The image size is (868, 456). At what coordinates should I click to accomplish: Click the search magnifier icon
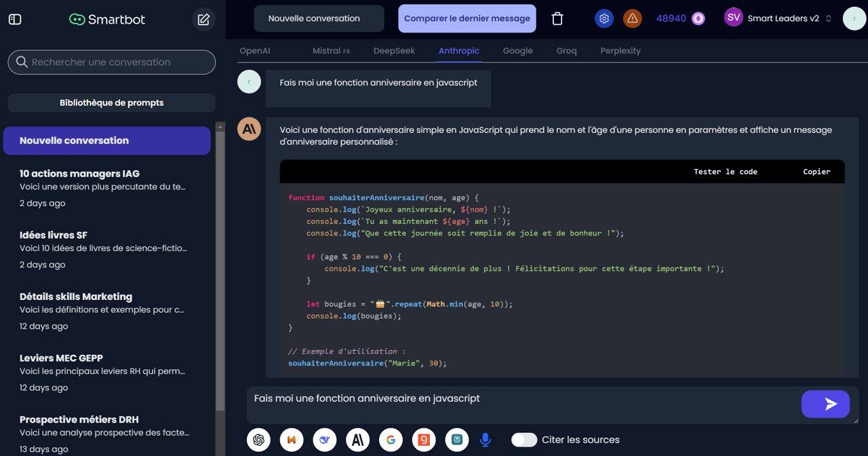22,62
